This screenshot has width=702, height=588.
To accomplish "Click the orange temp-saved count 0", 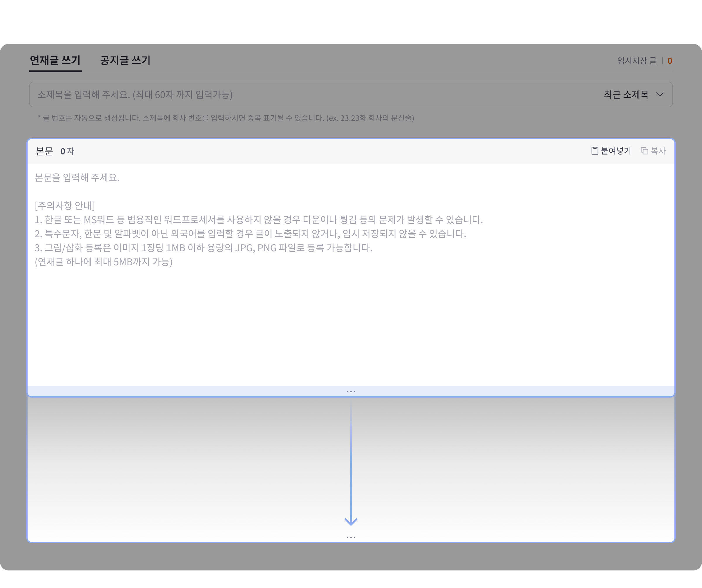I will coord(670,61).
